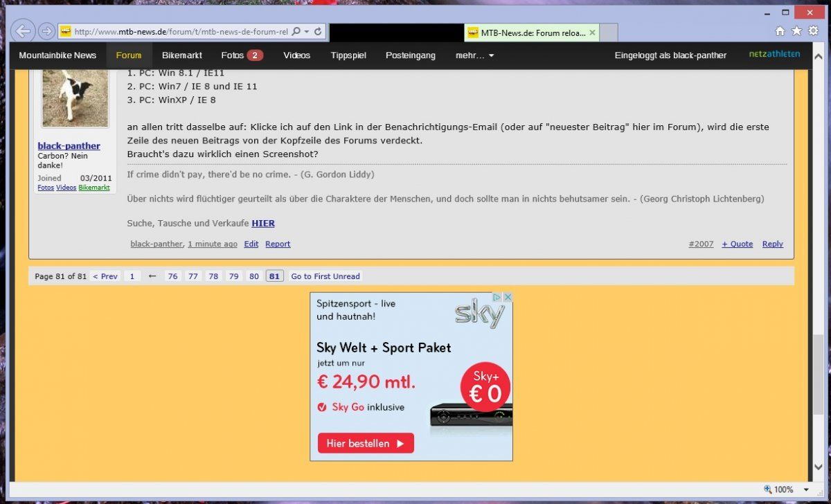Close the MTB-News.de browser tab
Screen dimensions: 831x504
tap(592, 33)
